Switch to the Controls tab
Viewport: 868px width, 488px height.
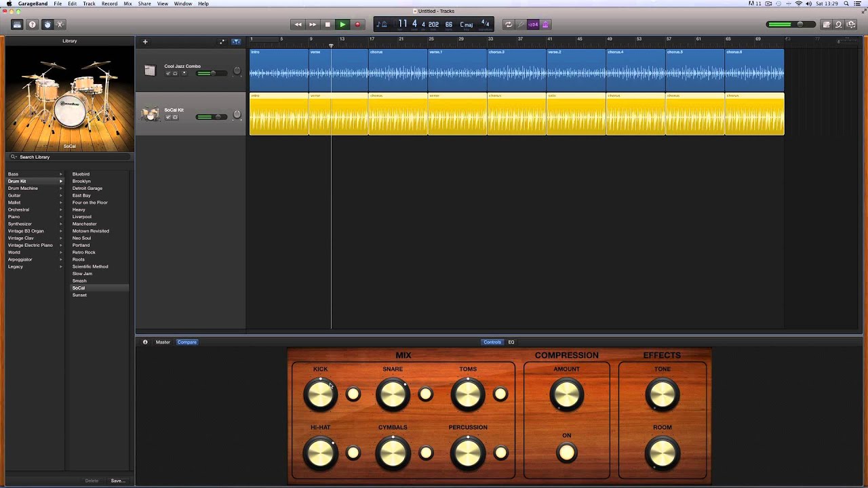(x=492, y=342)
